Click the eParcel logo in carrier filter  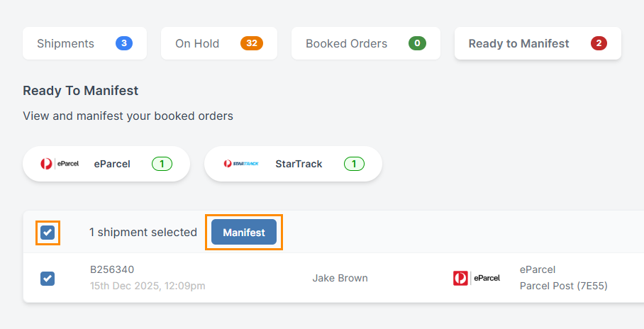click(60, 164)
